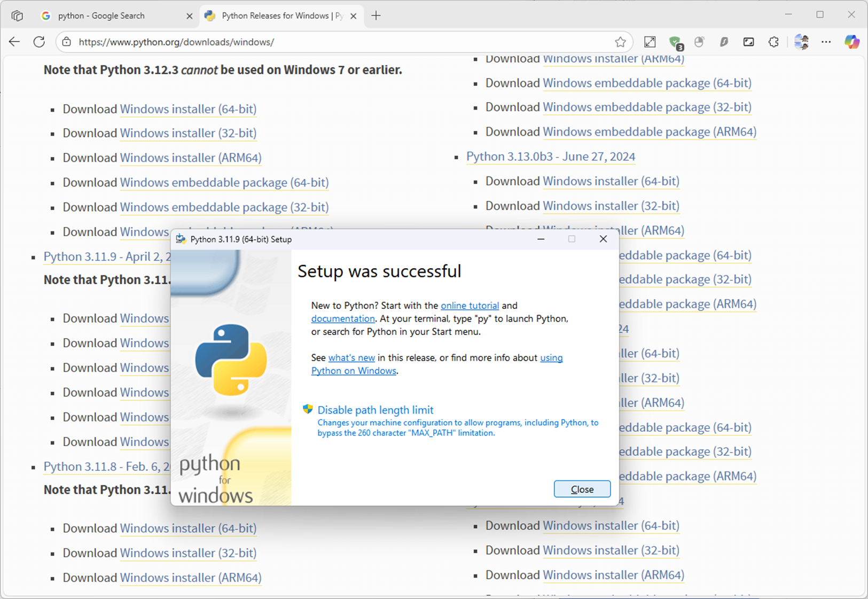Click the round grey extension icon
Image resolution: width=868 pixels, height=599 pixels.
pos(699,42)
